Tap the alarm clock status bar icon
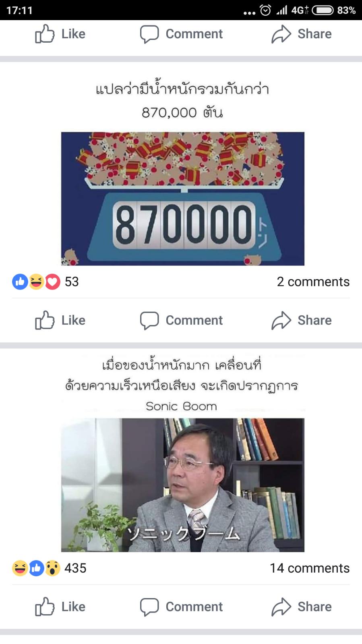 click(265, 10)
